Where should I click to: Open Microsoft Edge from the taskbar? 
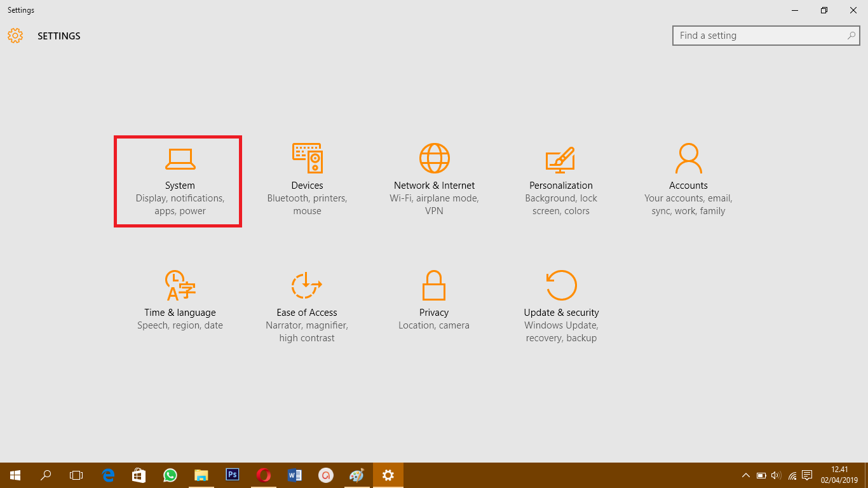pos(108,475)
